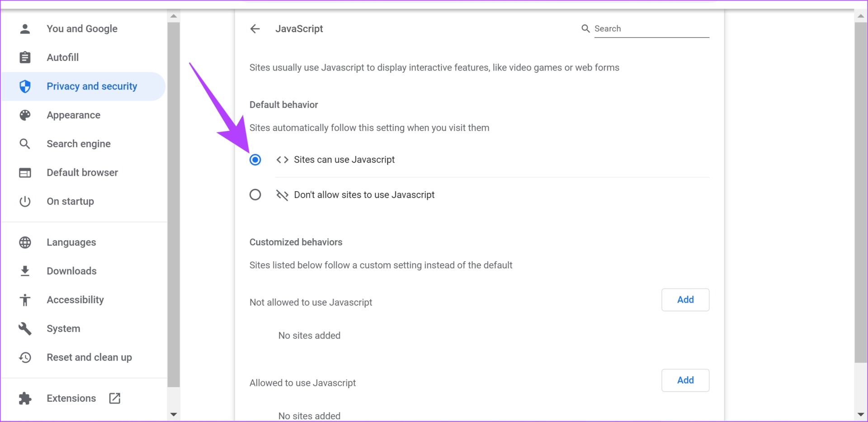Click the back arrow next to JavaScript

click(x=255, y=29)
